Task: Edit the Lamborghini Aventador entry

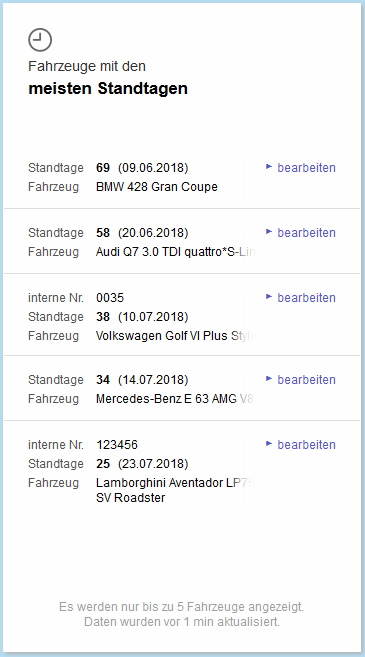Action: click(306, 445)
